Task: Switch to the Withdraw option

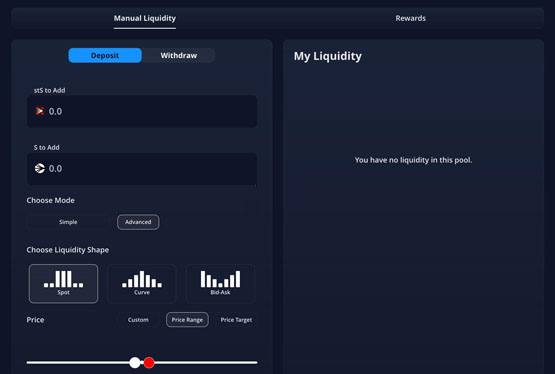Action: (x=179, y=56)
